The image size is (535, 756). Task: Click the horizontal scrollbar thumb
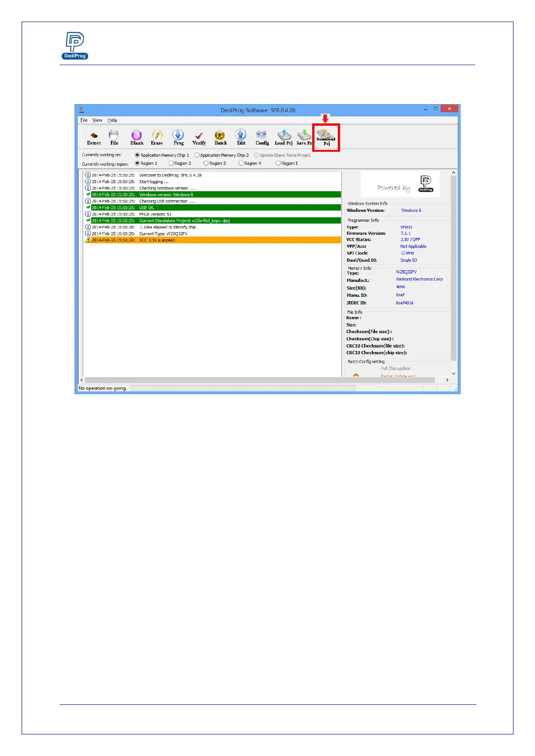(260, 380)
